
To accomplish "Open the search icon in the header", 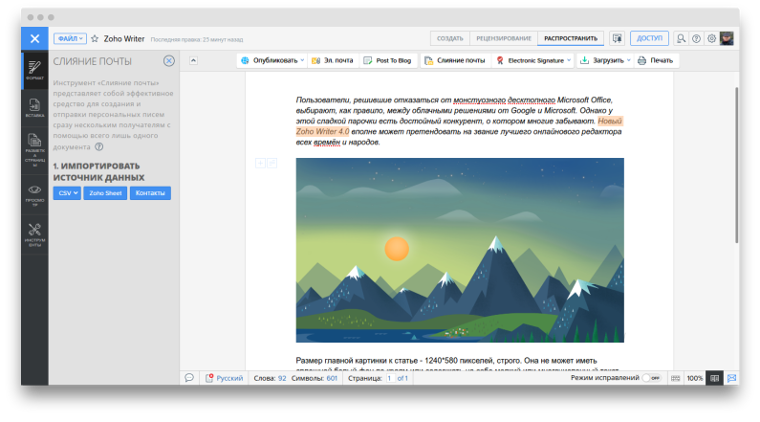I will pos(681,38).
